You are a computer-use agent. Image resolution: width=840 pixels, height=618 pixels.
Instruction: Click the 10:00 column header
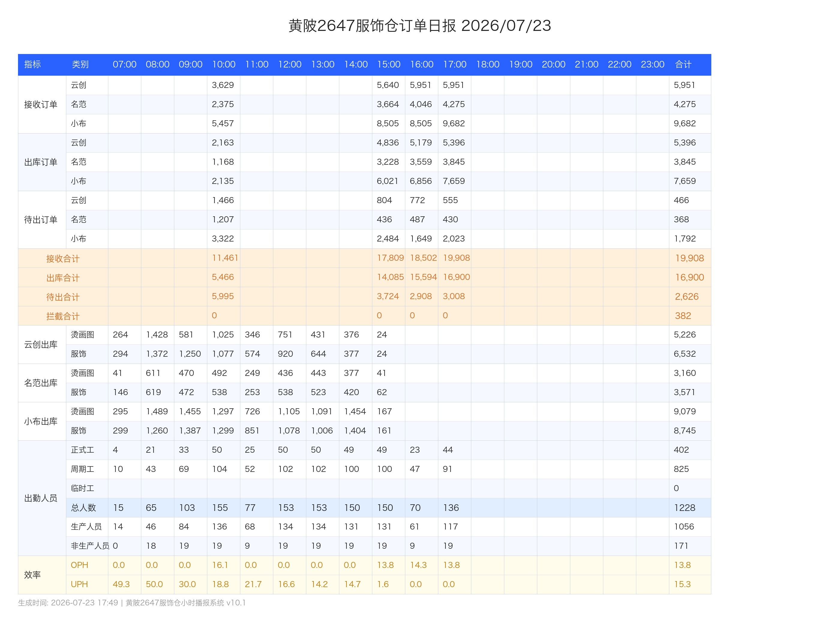[224, 64]
